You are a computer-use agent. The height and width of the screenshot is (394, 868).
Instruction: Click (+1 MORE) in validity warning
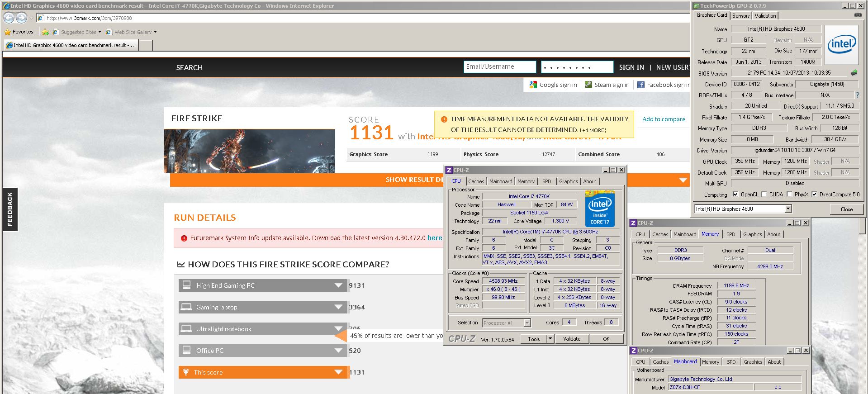pyautogui.click(x=593, y=130)
